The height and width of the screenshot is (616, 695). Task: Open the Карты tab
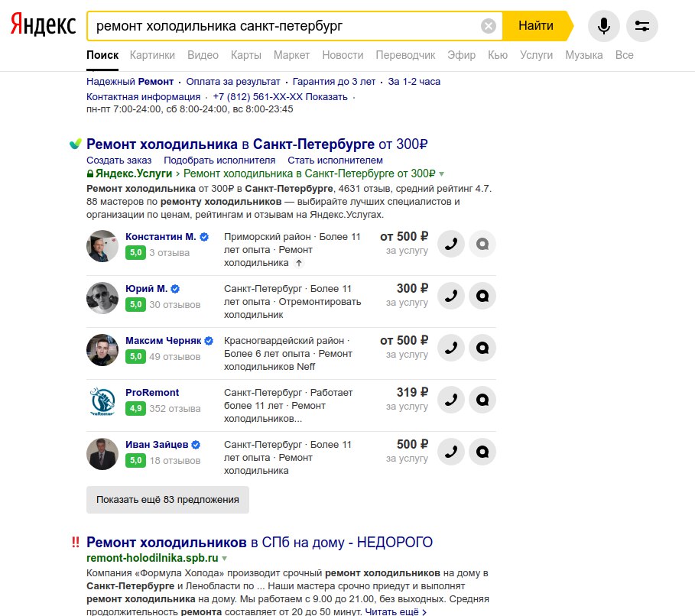[x=245, y=55]
